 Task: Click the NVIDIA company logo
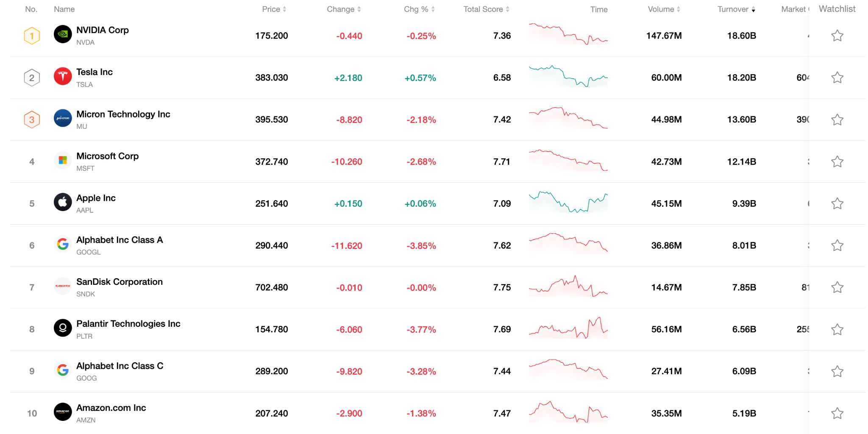(63, 35)
